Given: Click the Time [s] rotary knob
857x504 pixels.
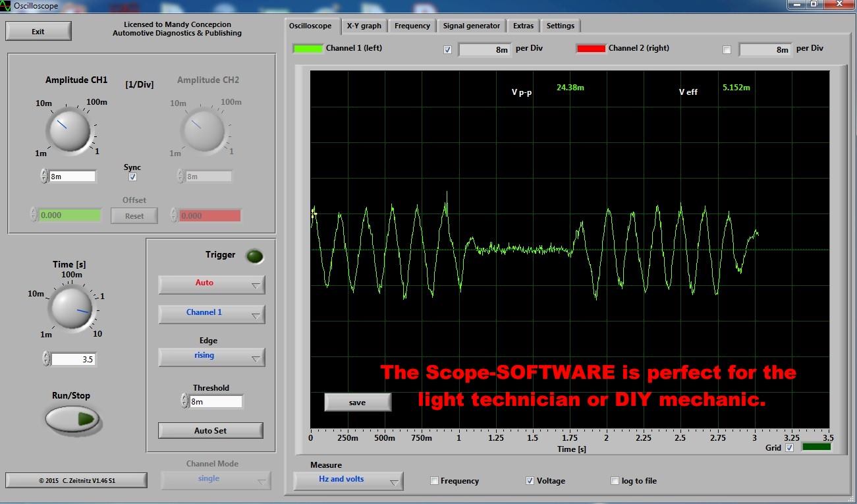Looking at the screenshot, I should pos(72,309).
